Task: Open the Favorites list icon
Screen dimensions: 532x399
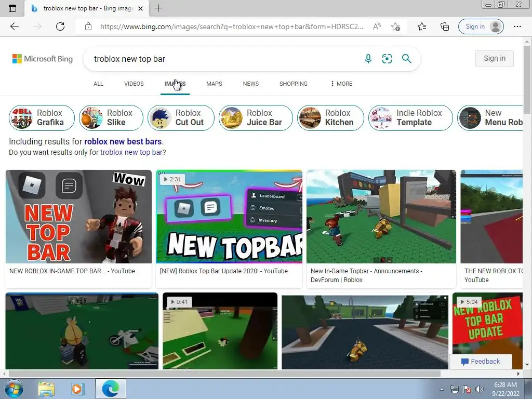Action: [x=422, y=26]
